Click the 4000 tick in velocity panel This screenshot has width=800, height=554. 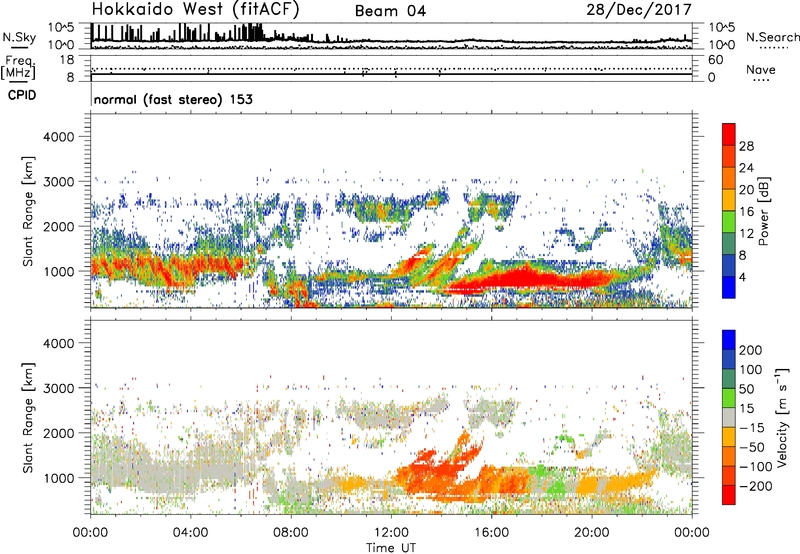point(58,343)
